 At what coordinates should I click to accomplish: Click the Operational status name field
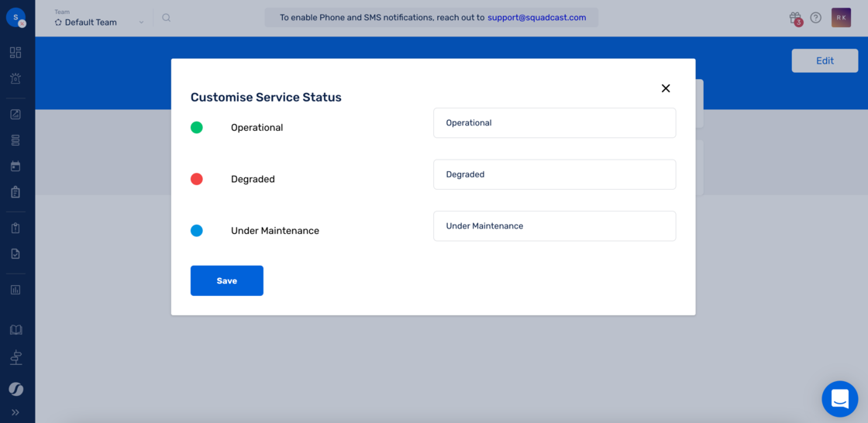[554, 123]
